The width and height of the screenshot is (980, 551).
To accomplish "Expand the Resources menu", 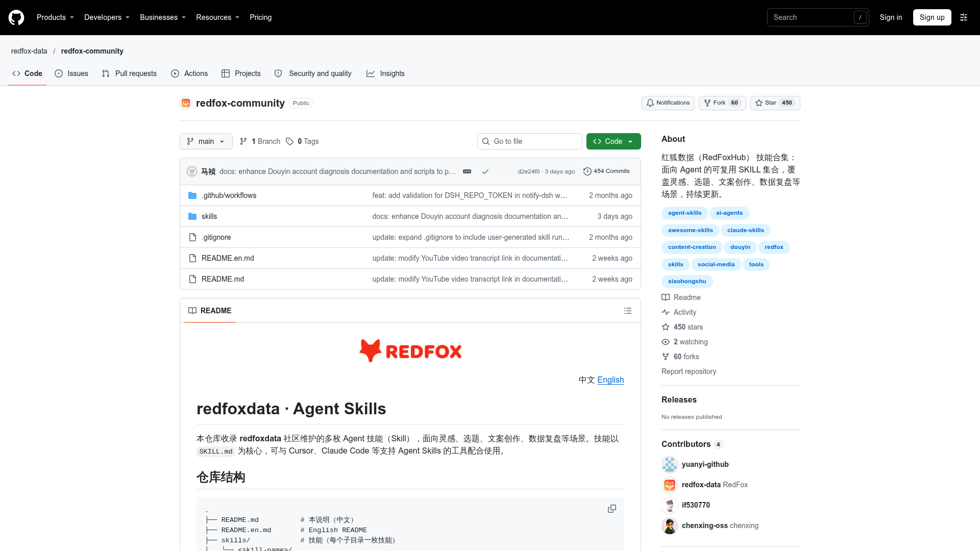I will pos(217,17).
